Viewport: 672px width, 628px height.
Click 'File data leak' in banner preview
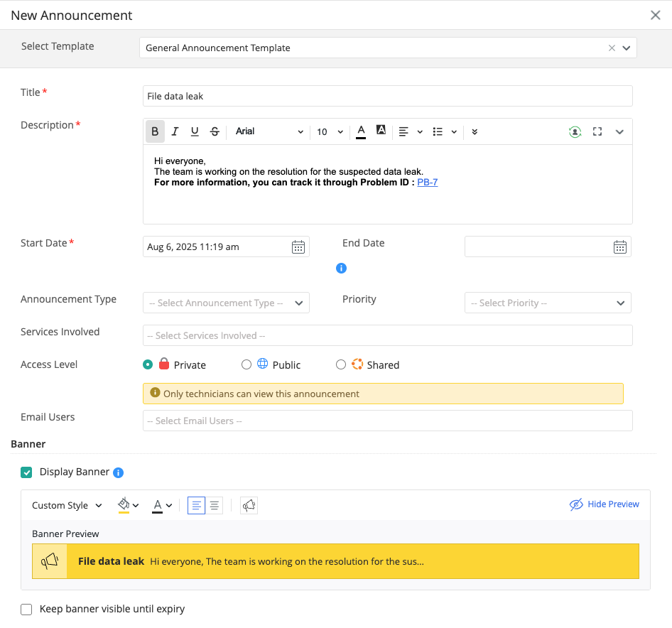pyautogui.click(x=111, y=561)
